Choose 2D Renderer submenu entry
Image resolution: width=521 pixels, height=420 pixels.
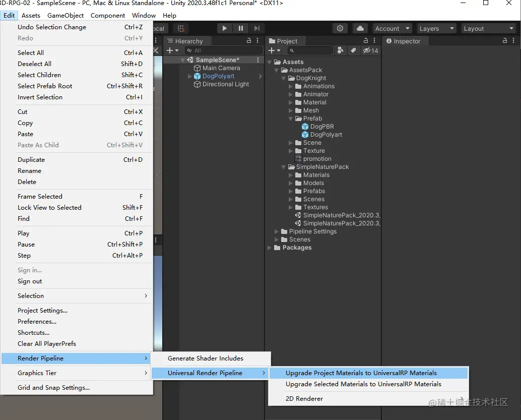[368, 398]
